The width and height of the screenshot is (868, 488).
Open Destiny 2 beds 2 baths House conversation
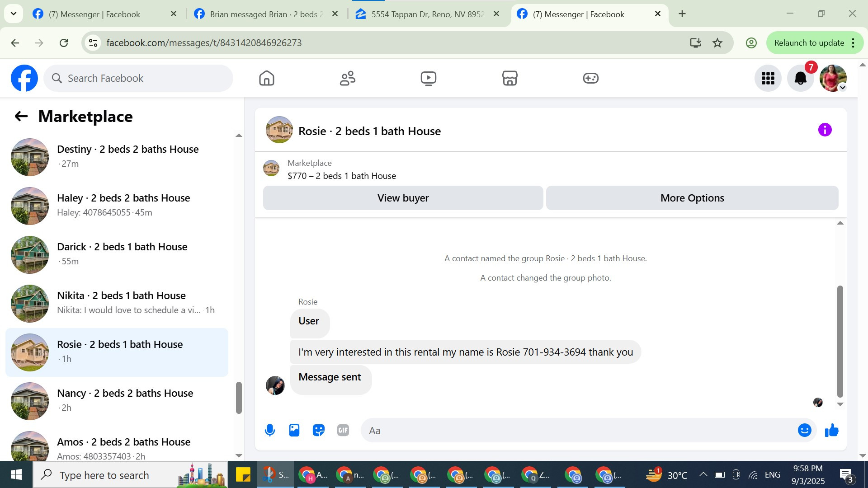pos(117,157)
